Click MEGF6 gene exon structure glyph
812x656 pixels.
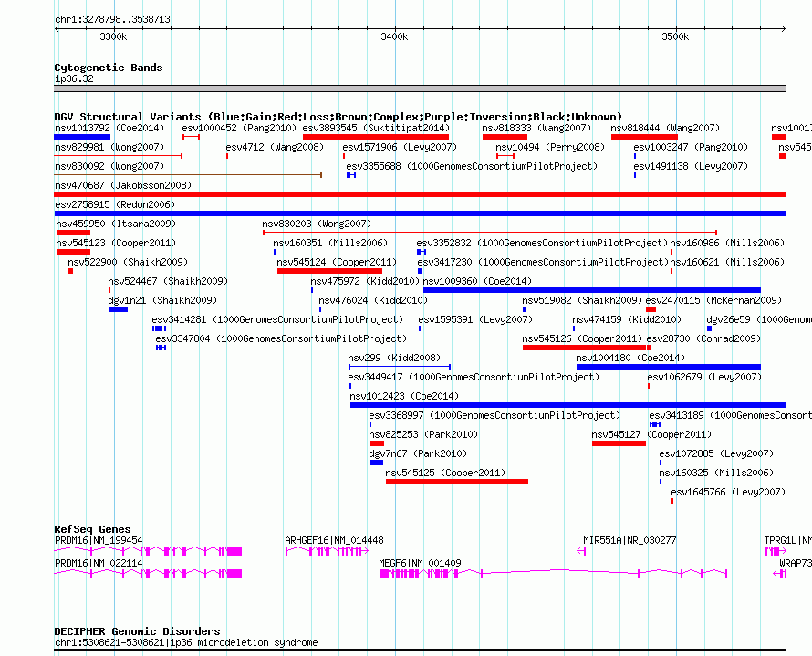click(553, 574)
